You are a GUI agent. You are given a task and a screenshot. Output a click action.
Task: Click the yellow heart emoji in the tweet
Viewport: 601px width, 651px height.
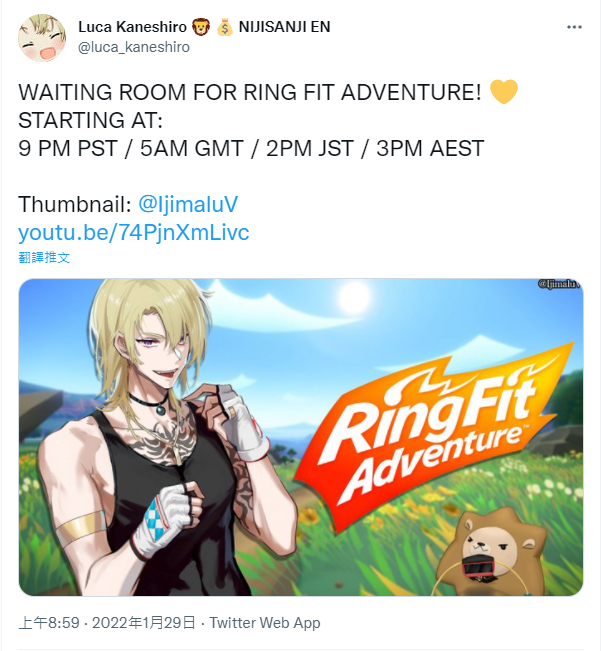pos(503,91)
